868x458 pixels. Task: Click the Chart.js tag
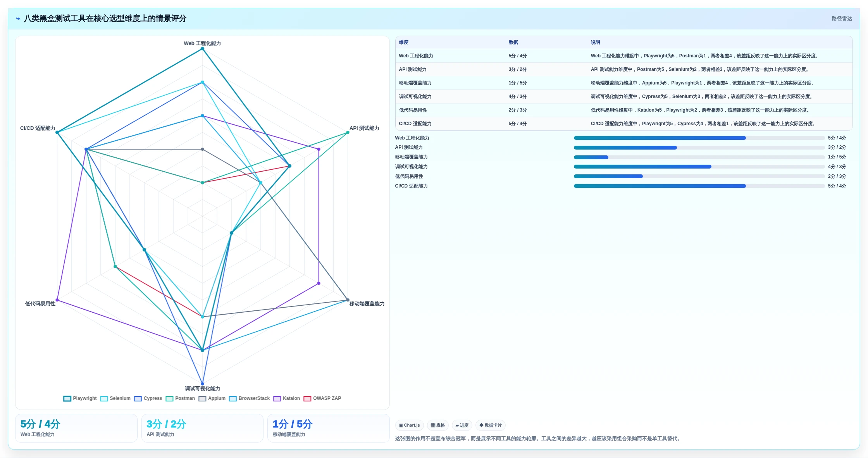coord(410,425)
